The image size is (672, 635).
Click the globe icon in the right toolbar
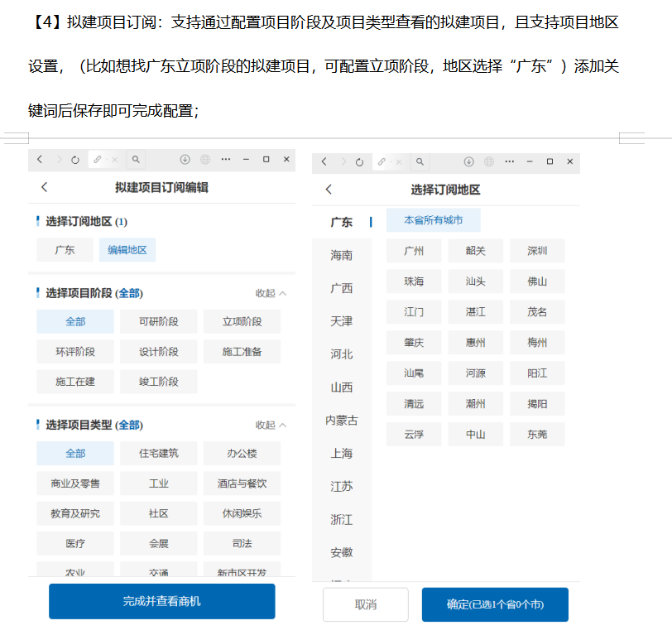pyautogui.click(x=487, y=160)
